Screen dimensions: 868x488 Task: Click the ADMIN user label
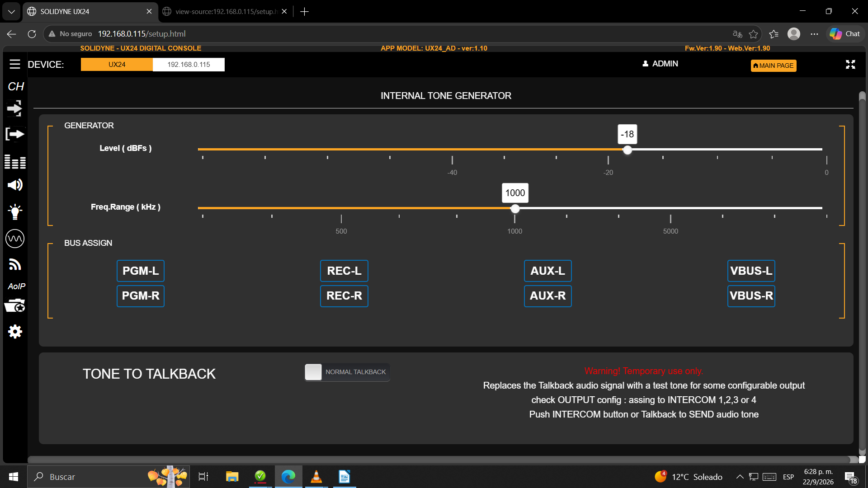(660, 64)
